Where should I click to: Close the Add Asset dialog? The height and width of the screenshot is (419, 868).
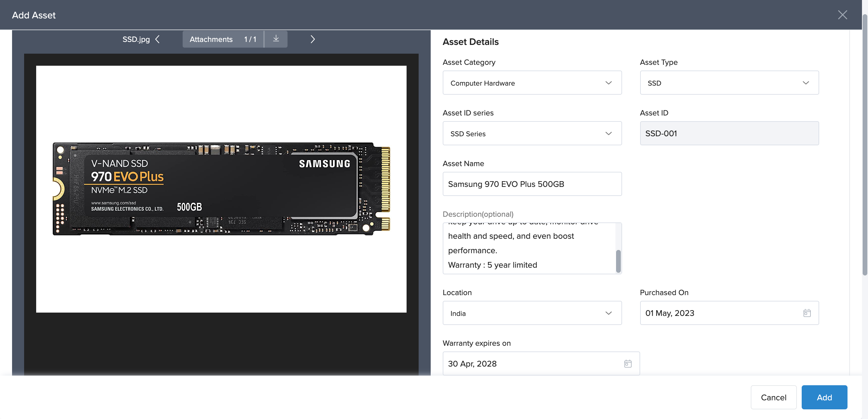click(x=842, y=15)
